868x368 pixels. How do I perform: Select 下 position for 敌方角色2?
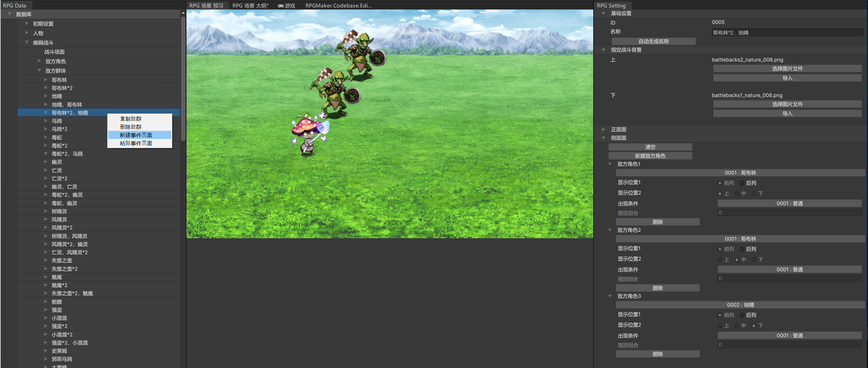(754, 260)
